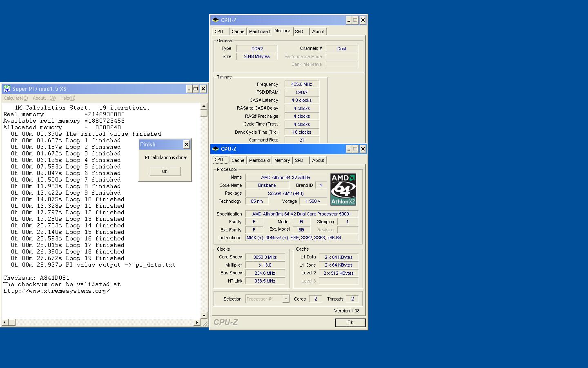588x368 pixels.
Task: Click the Channels Dual field
Action: pos(342,49)
